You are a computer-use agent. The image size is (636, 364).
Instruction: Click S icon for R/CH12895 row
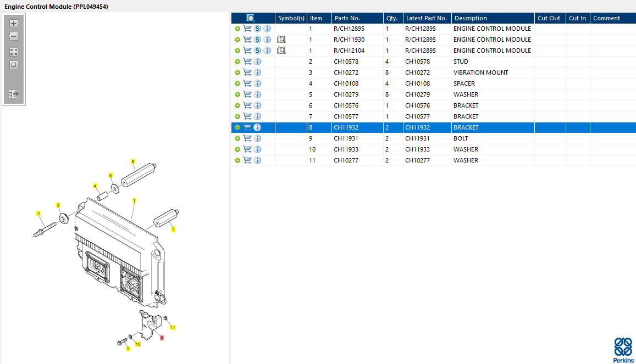(257, 29)
